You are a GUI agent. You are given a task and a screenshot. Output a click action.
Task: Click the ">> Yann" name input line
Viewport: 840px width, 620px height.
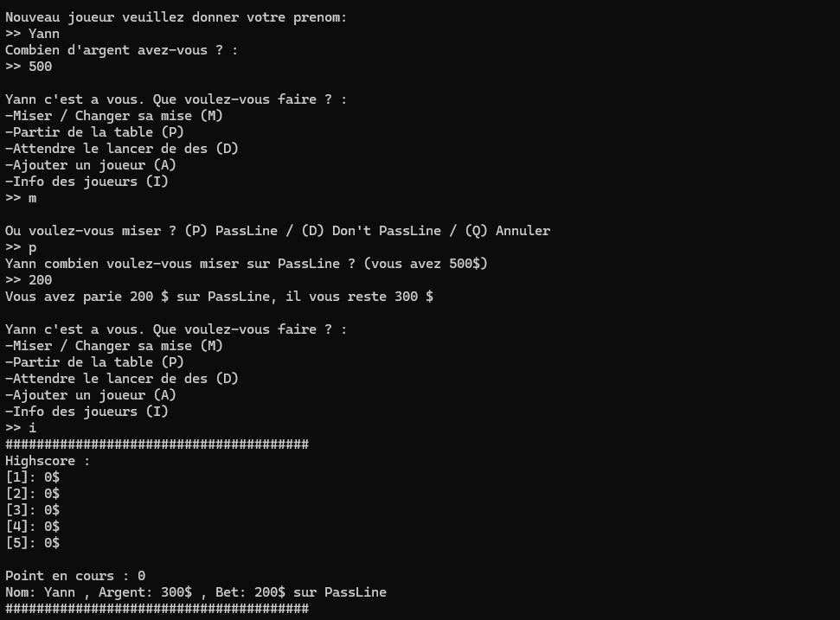tap(33, 34)
